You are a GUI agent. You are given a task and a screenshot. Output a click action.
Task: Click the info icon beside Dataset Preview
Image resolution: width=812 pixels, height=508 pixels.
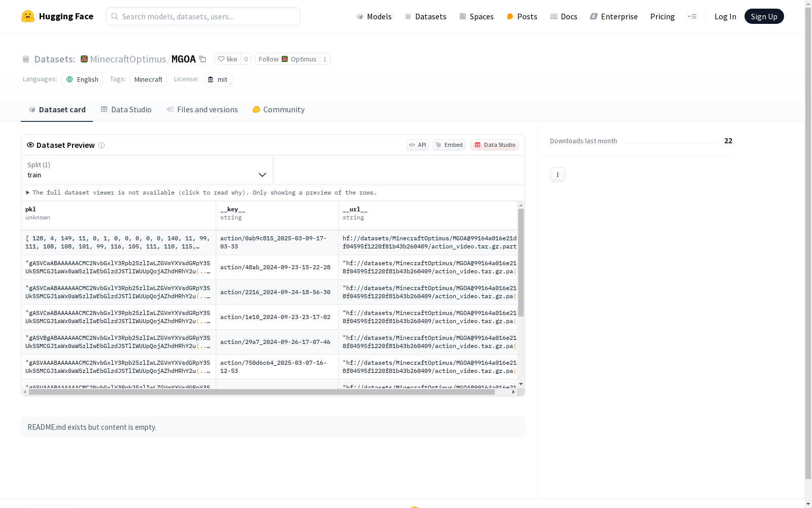101,145
